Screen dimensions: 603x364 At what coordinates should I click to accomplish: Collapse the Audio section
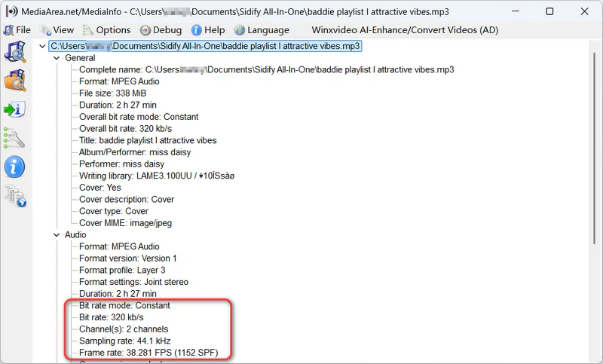[x=57, y=235]
